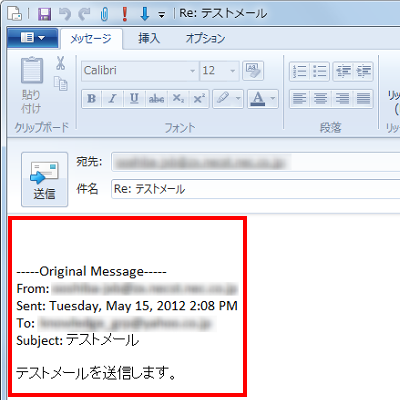
Task: Click the font color A swatch
Action: (258, 99)
